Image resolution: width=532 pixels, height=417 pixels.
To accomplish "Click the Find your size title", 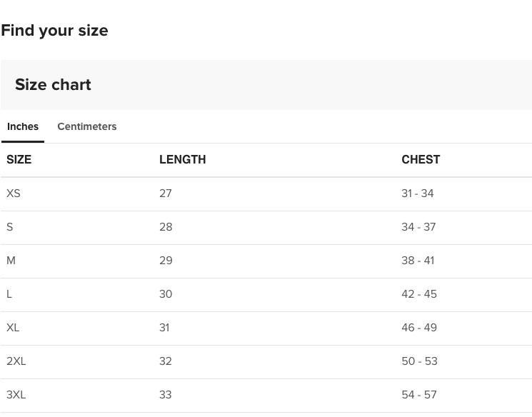I will [x=54, y=30].
